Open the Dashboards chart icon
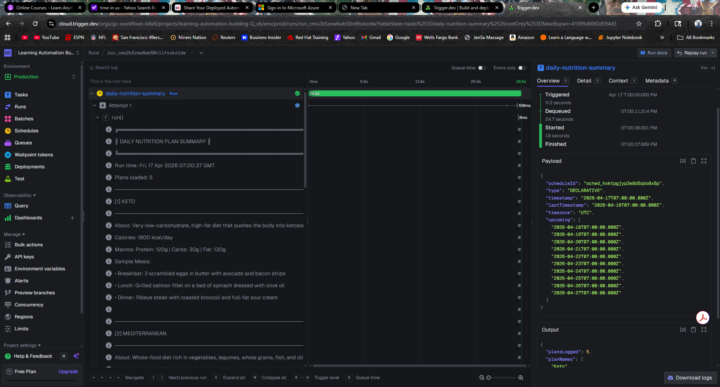 coord(8,218)
